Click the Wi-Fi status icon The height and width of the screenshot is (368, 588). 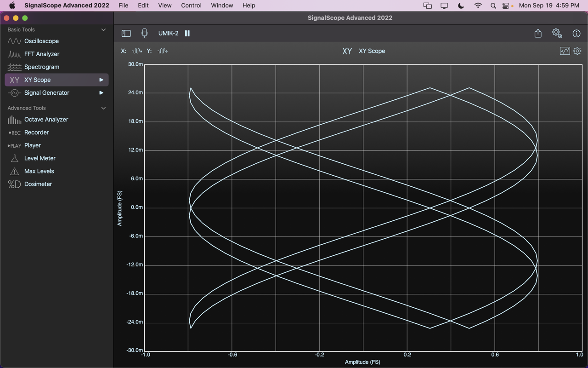pyautogui.click(x=478, y=6)
